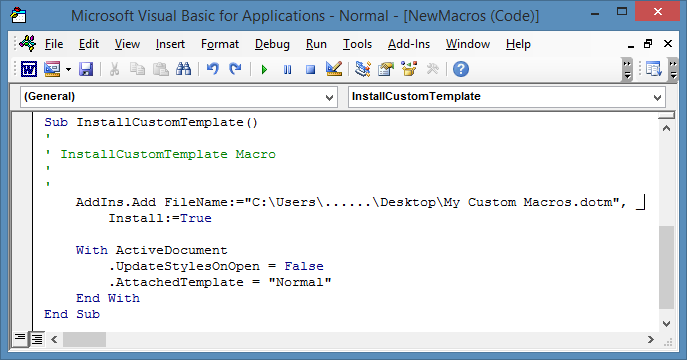687x360 pixels.
Task: Open the Help menu
Action: 518,44
